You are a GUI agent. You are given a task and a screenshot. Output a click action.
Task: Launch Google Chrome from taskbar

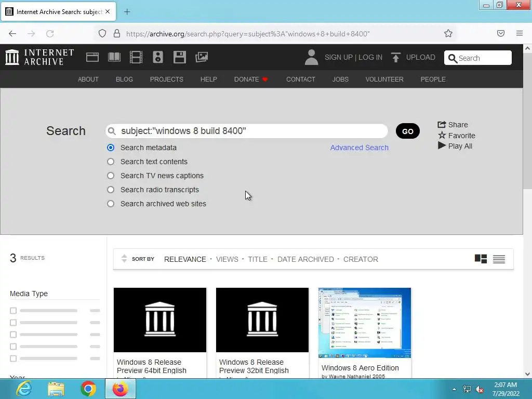[88, 389]
